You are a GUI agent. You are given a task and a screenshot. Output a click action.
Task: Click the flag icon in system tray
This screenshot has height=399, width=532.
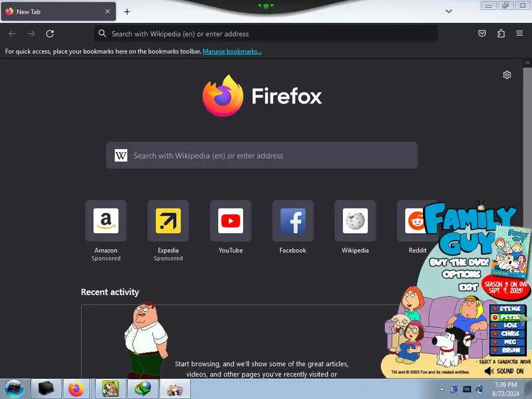click(x=454, y=389)
